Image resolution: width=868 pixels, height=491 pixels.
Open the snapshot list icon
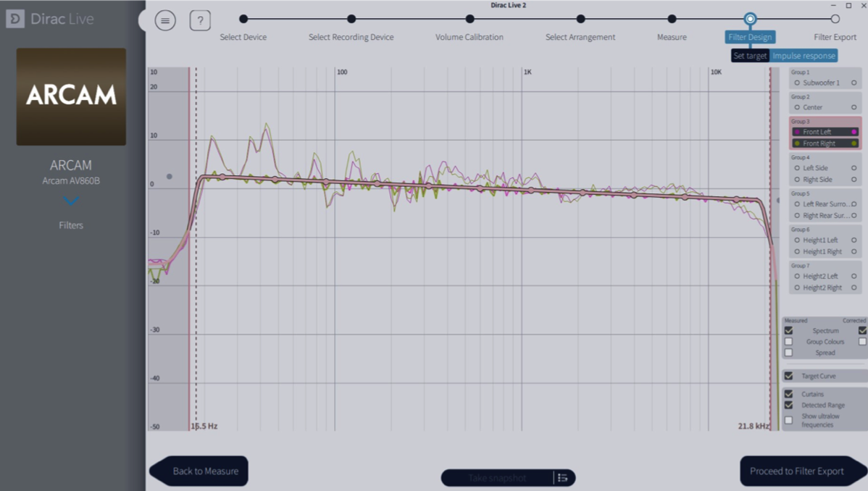[562, 478]
